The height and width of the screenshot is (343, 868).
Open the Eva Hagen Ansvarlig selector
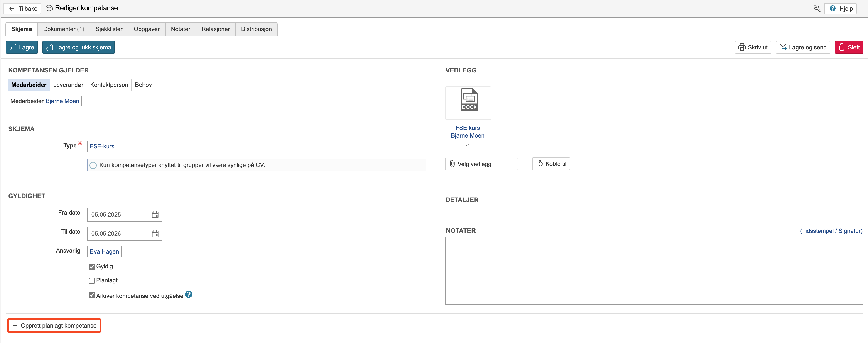tap(104, 252)
